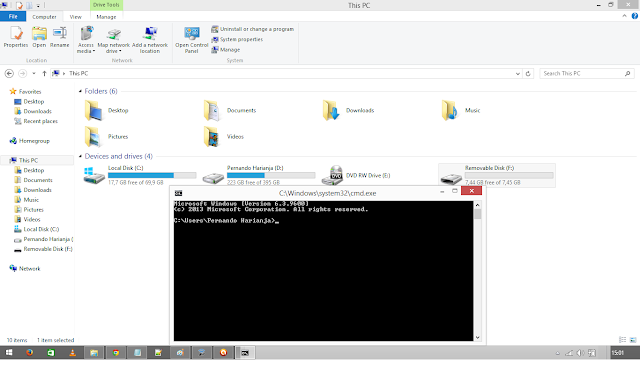The image size is (640, 367).
Task: Select the Downloads folder in Folders group
Action: tap(349, 111)
